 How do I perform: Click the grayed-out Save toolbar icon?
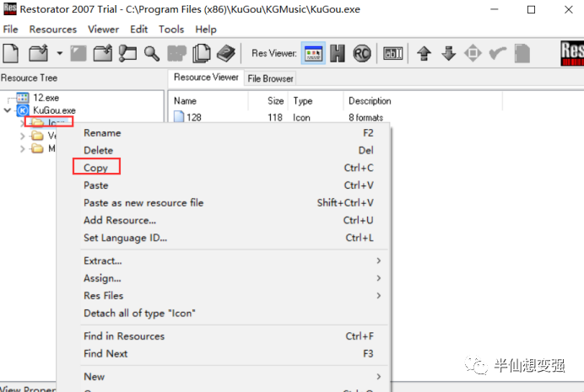pos(78,54)
